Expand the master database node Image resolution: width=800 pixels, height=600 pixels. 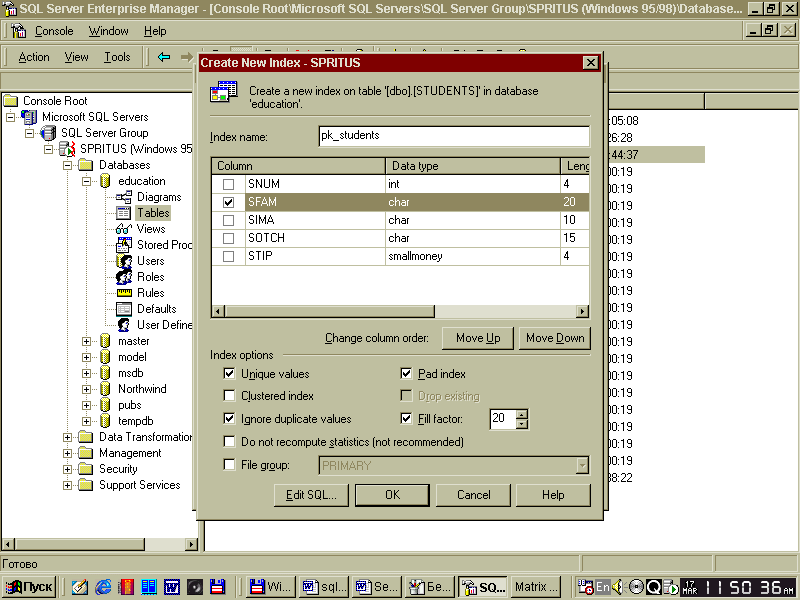86,341
